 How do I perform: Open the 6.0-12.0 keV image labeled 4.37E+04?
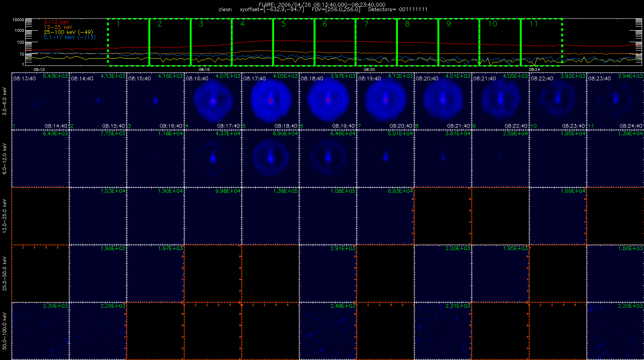213,159
